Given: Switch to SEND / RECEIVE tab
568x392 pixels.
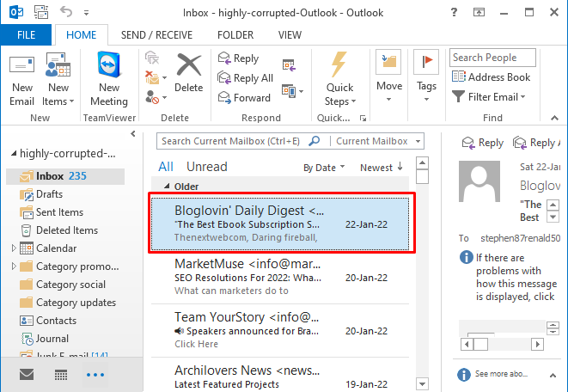Looking at the screenshot, I should [x=156, y=35].
